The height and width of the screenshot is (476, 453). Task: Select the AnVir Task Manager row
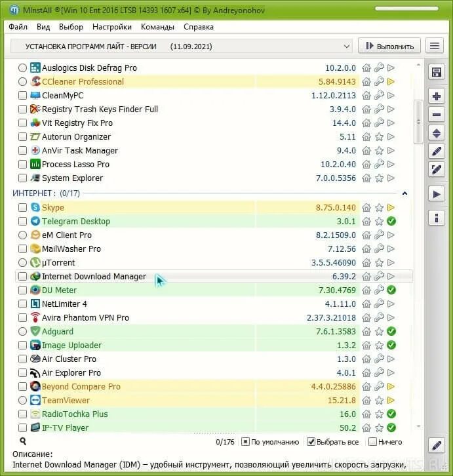(214, 150)
